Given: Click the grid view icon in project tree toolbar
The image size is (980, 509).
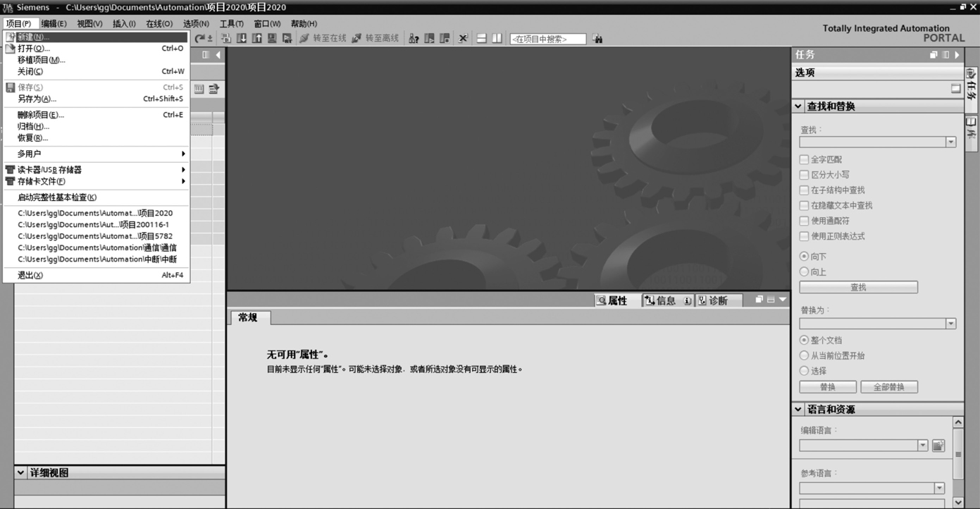Looking at the screenshot, I should coord(199,89).
